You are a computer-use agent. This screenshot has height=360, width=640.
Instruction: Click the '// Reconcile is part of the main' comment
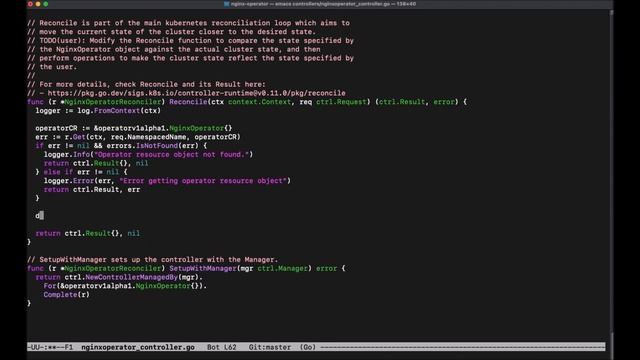(188, 23)
